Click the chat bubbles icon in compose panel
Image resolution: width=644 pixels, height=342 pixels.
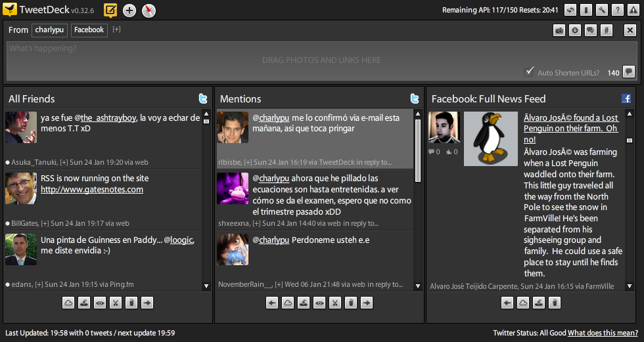(x=591, y=30)
